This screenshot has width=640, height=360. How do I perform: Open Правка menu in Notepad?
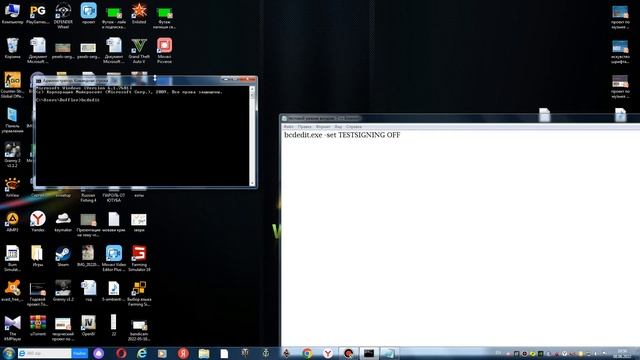click(304, 127)
